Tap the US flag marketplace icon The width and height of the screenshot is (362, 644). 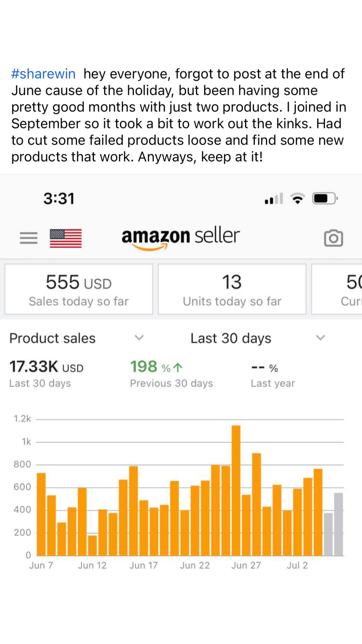pos(66,238)
